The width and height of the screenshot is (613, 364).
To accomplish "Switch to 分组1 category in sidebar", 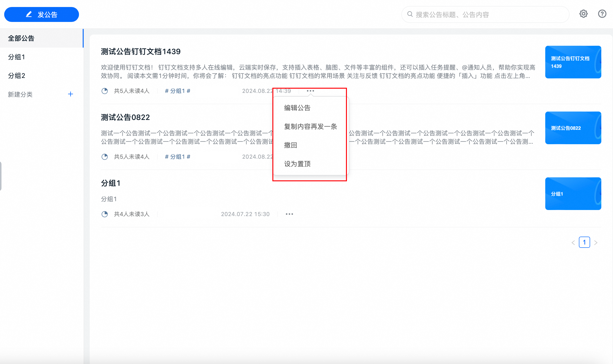I will pos(17,57).
